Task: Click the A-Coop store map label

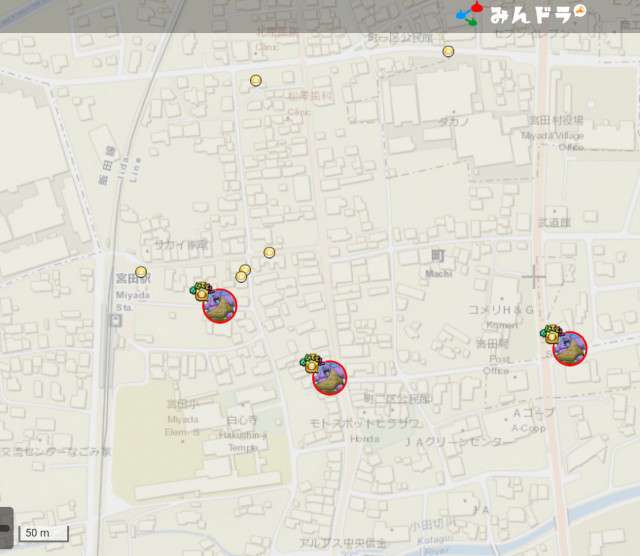Action: click(x=533, y=420)
